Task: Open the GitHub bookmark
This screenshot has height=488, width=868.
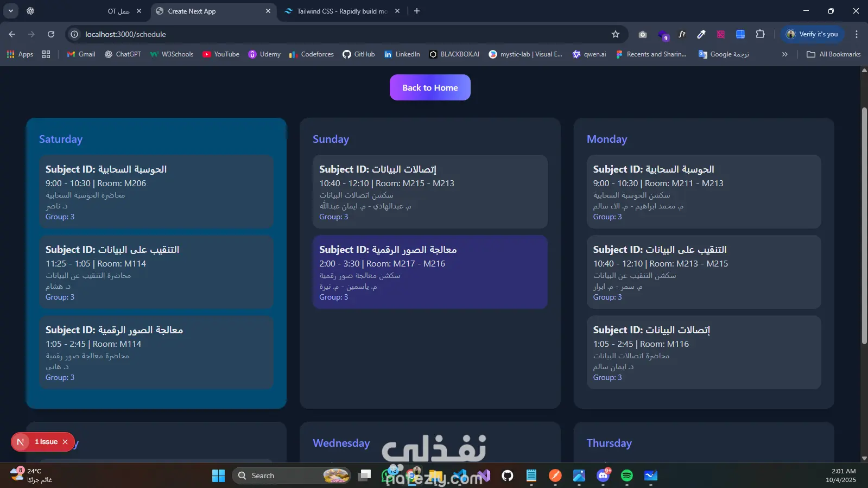Action: click(x=359, y=54)
